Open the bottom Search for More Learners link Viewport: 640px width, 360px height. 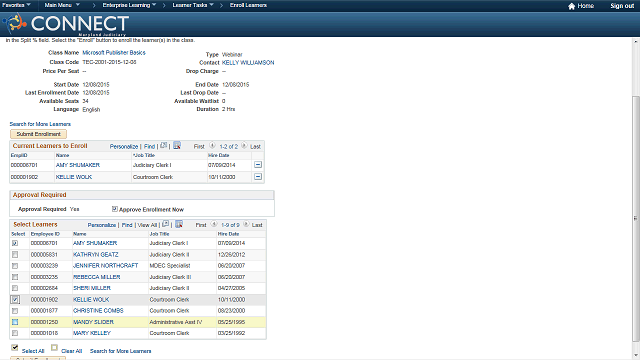click(120, 351)
